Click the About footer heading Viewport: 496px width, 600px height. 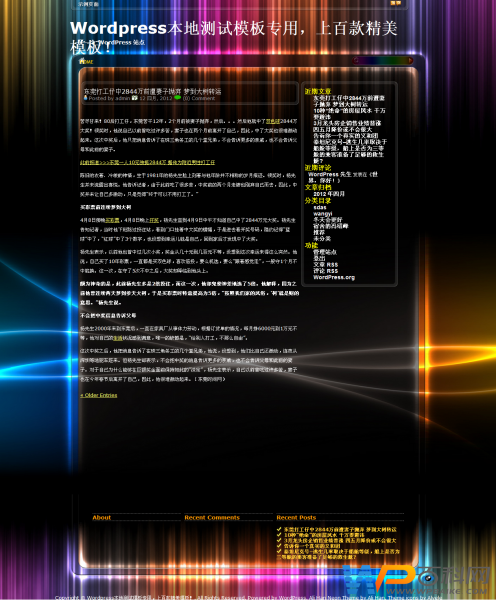[101, 517]
